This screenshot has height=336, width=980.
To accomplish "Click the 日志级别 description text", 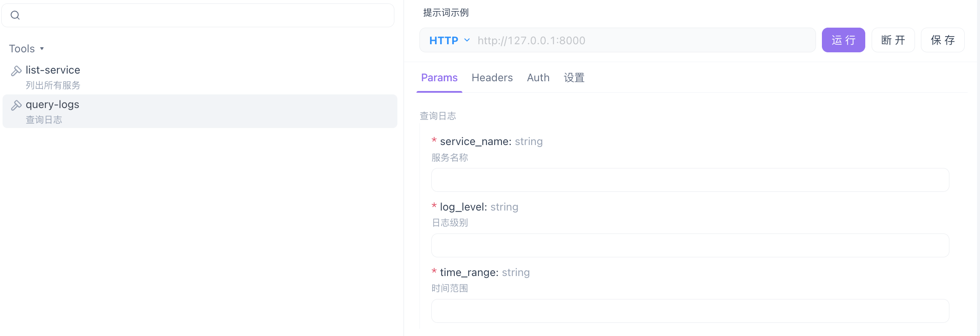I will pyautogui.click(x=450, y=223).
